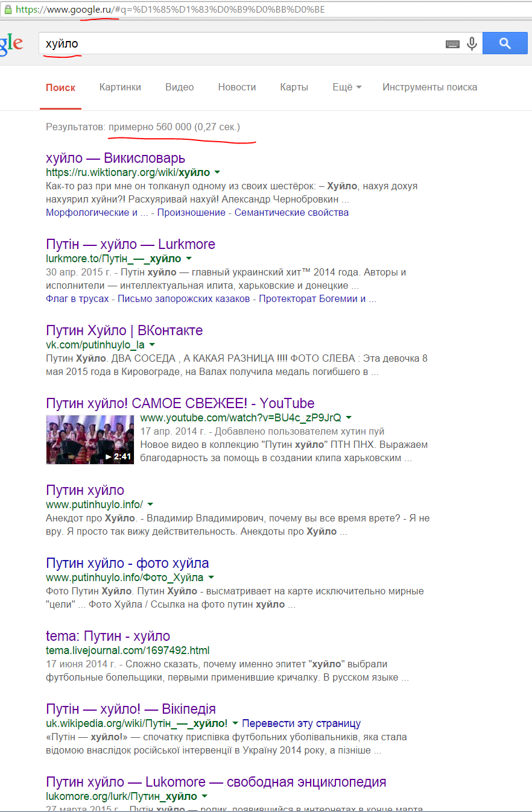Click the blue magnifier search button
Image resolution: width=532 pixels, height=812 pixels.
click(x=505, y=43)
